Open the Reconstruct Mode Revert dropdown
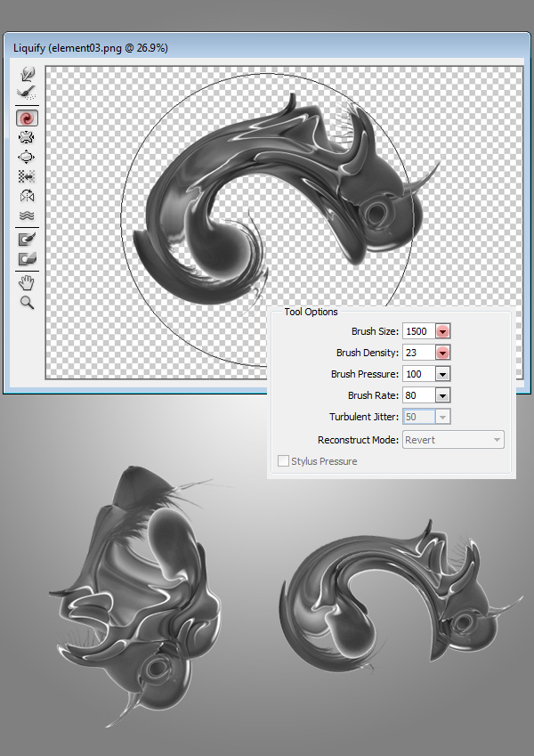Viewport: 534px width, 756px height. 453,439
